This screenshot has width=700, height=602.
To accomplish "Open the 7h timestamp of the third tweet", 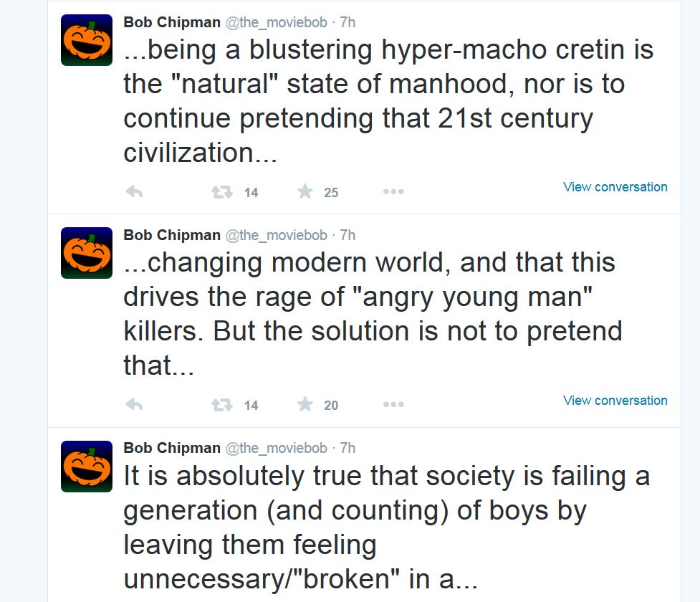I will pyautogui.click(x=347, y=447).
